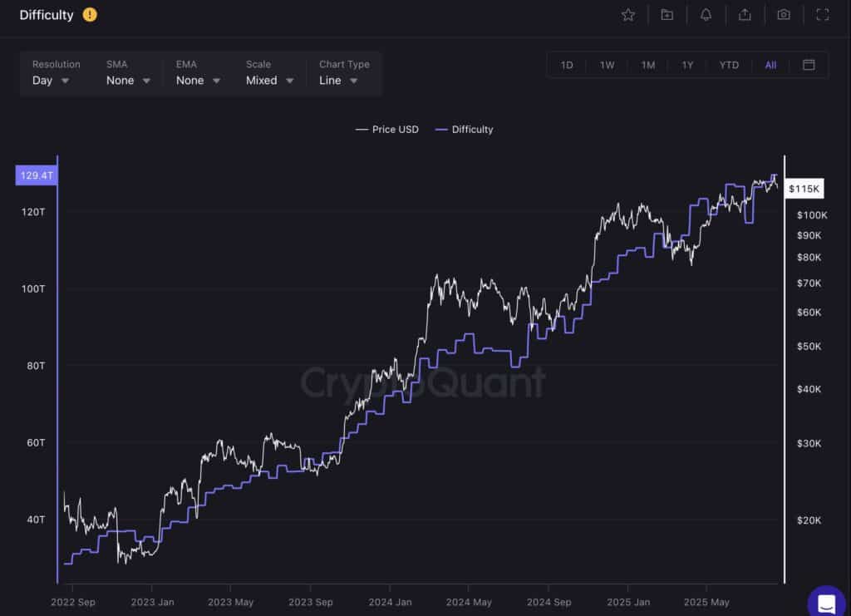Click the star favorite icon
The height and width of the screenshot is (616, 851).
coord(628,15)
